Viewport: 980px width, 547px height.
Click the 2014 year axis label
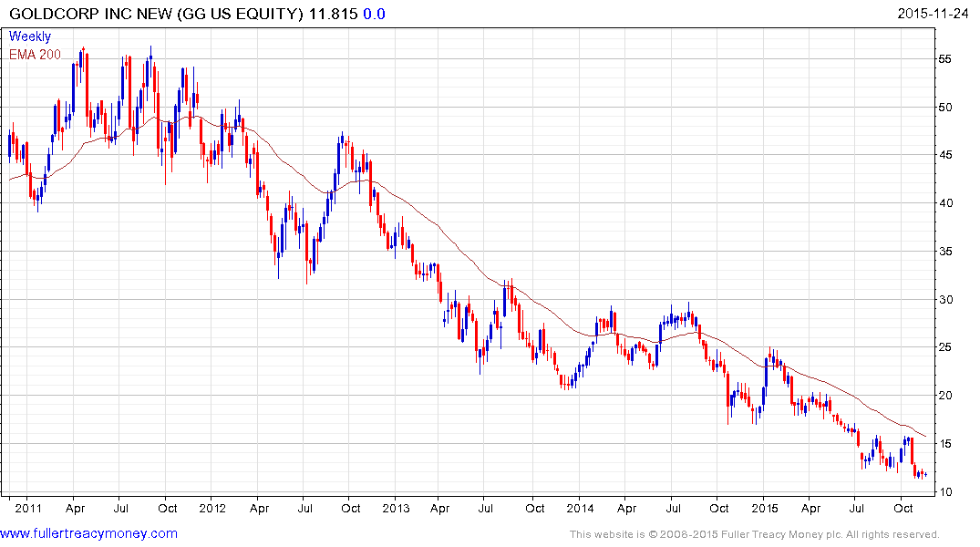coord(580,508)
